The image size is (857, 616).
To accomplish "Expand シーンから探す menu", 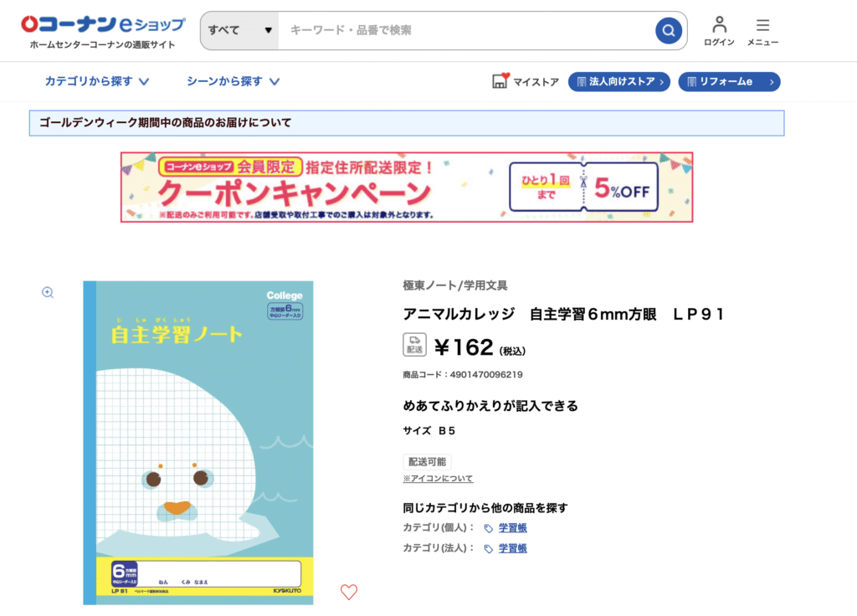I will point(233,81).
